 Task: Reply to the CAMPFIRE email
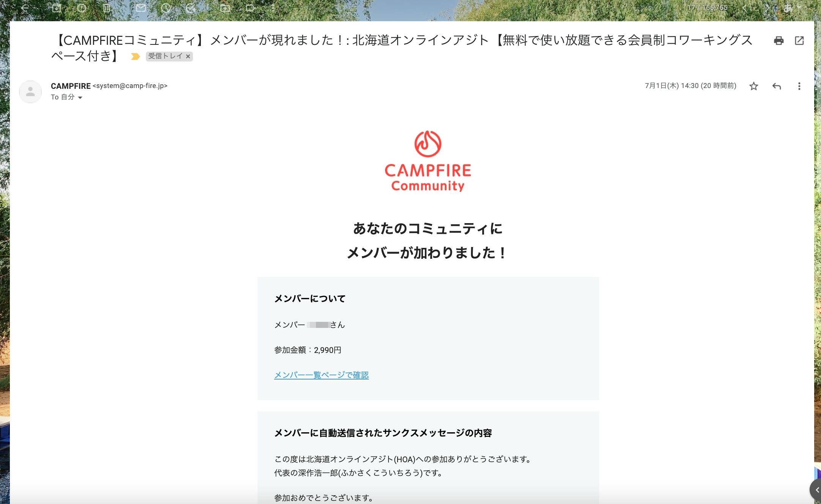pos(777,86)
